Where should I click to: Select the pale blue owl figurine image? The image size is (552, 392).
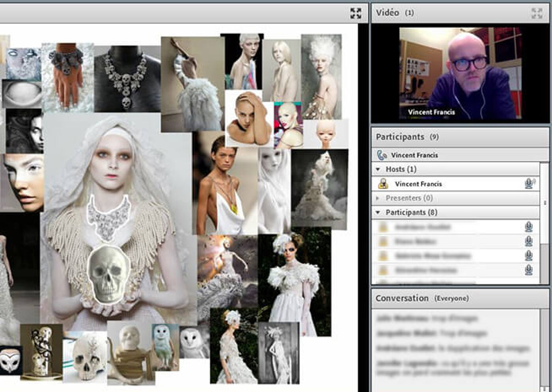(x=165, y=347)
